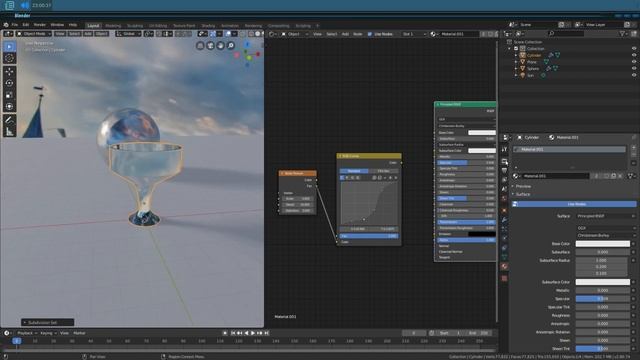Select the Cursor tool
Screen dimensions: 640x360
click(9, 58)
